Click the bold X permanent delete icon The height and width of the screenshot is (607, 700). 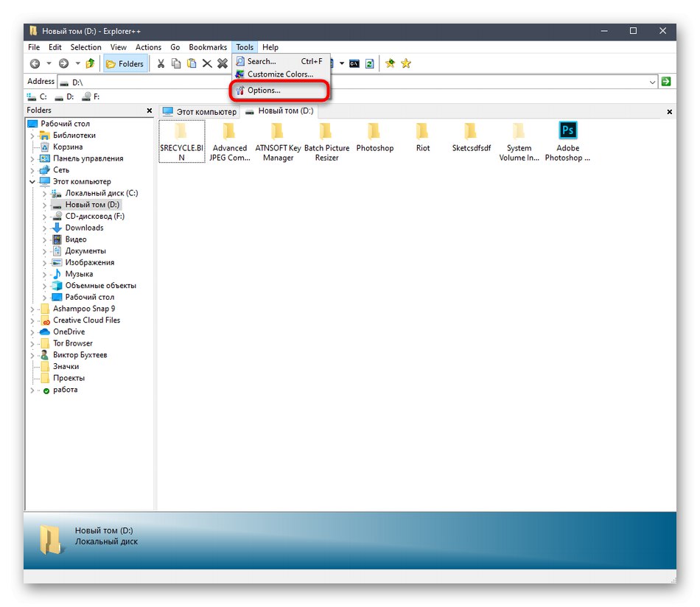tap(223, 64)
